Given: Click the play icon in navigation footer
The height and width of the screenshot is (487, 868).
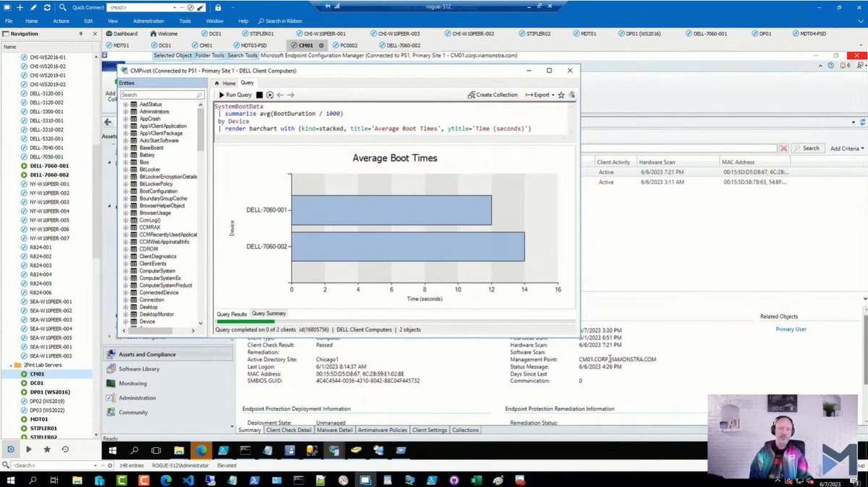Looking at the screenshot, I should (x=29, y=449).
